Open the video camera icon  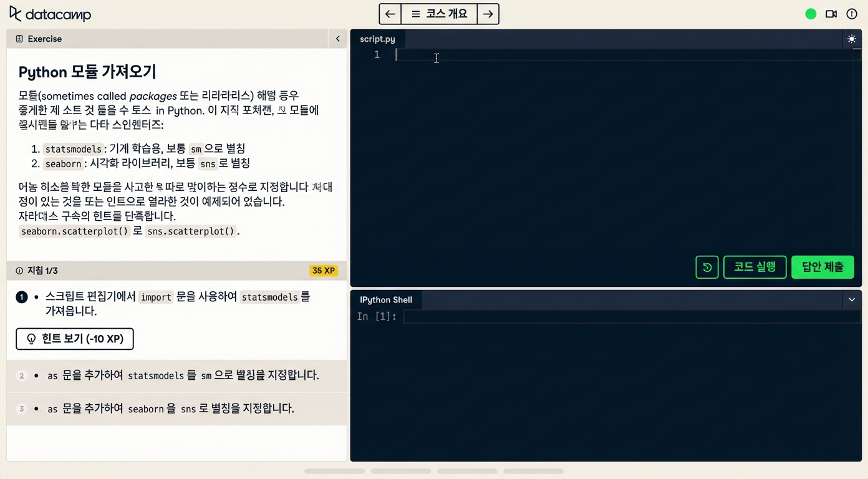coord(831,14)
